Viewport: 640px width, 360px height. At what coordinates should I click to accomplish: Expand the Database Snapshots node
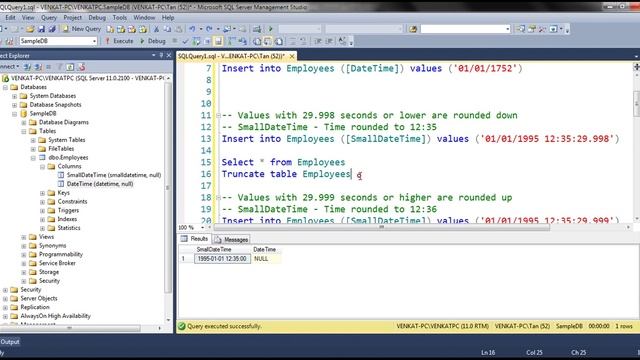click(x=14, y=105)
